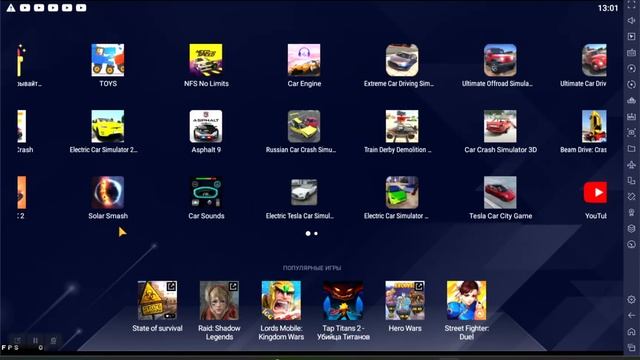Viewport: 640px width, 360px height.
Task: Click the 3D cube sidebar icon
Action: pos(631,228)
